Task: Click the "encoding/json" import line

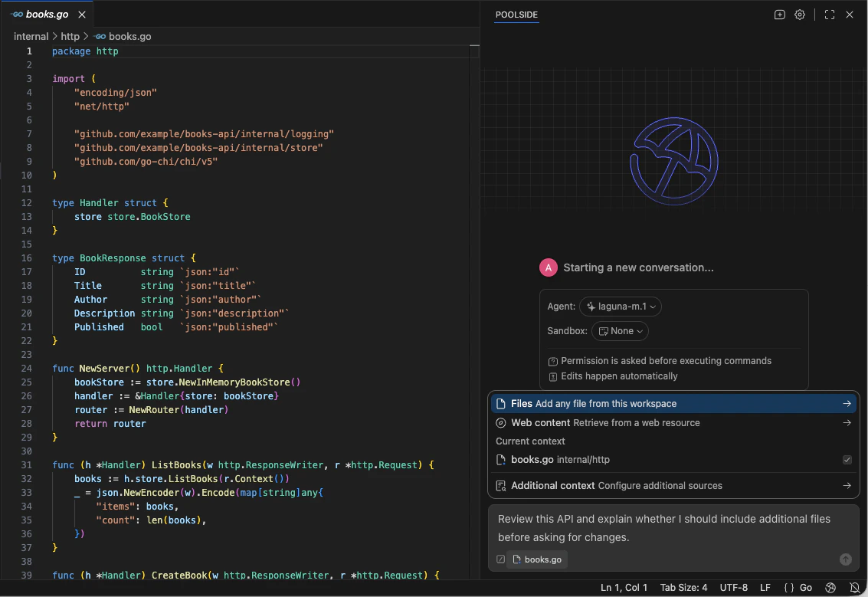Action: click(115, 93)
